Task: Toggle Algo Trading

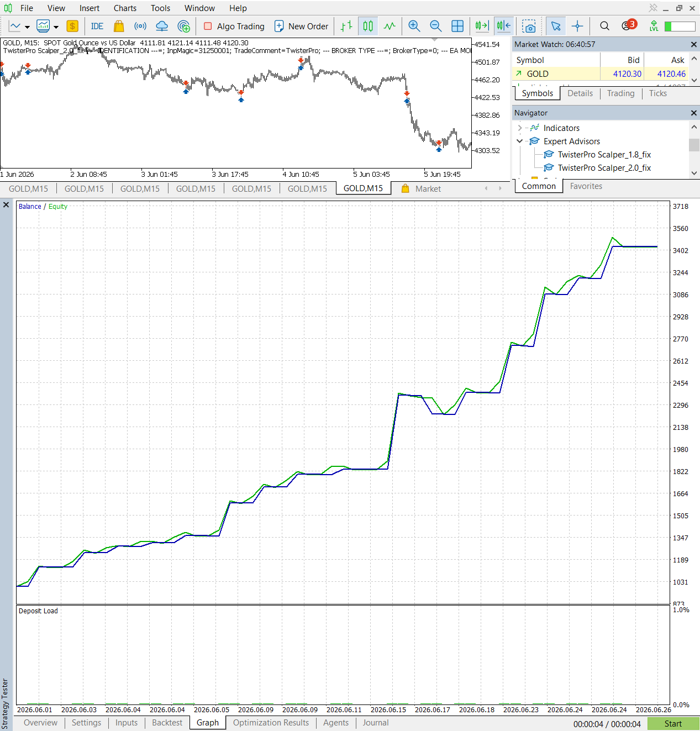Action: pyautogui.click(x=234, y=26)
